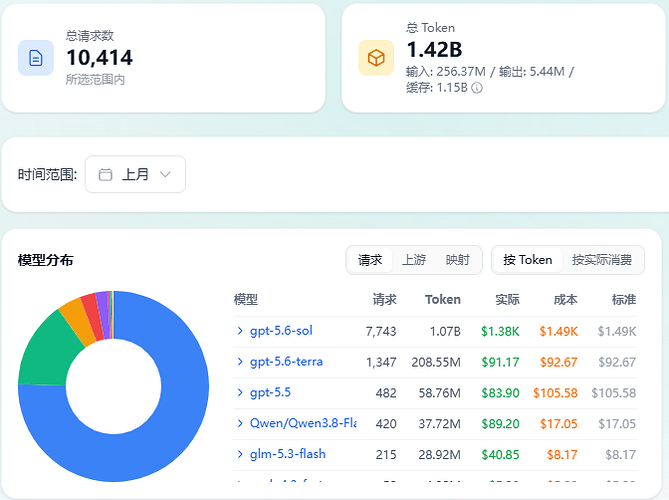The width and height of the screenshot is (669, 500).
Task: Click the 成本 column header
Action: click(566, 299)
